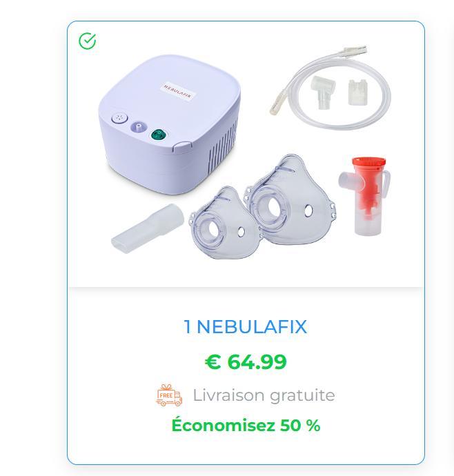
Task: Click the white mouthpiece attachment
Action: tap(148, 228)
